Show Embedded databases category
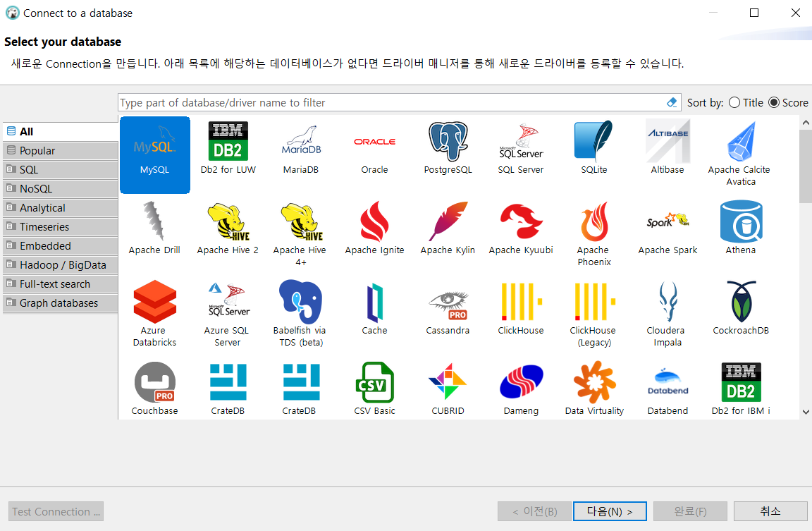Image resolution: width=812 pixels, height=531 pixels. (x=61, y=246)
